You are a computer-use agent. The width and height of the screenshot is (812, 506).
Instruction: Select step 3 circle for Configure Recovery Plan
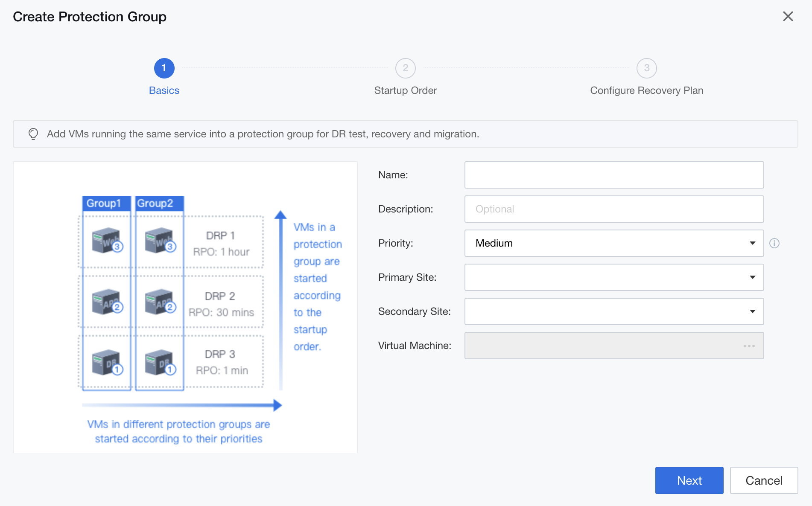646,68
